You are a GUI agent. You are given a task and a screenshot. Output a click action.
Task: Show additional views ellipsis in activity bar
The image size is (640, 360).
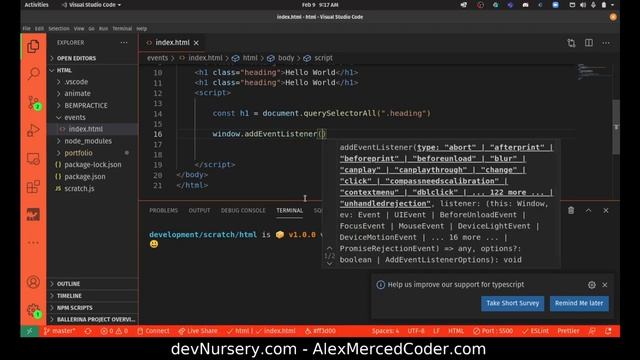point(33,242)
